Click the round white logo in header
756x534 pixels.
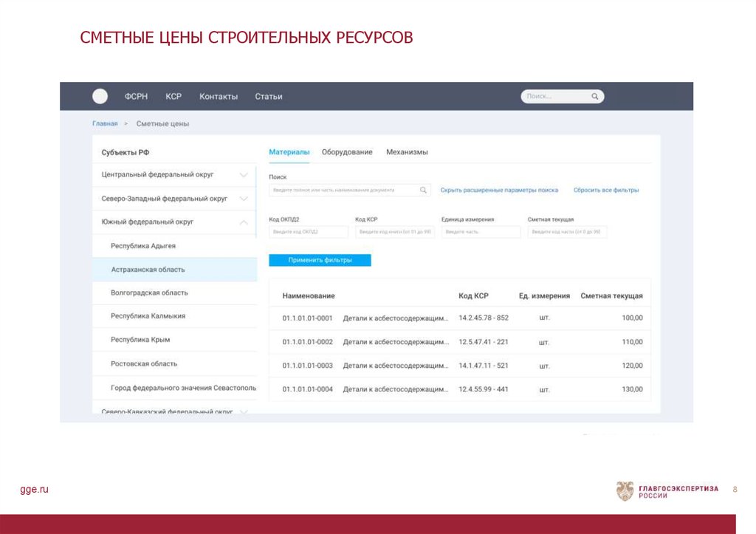[100, 96]
